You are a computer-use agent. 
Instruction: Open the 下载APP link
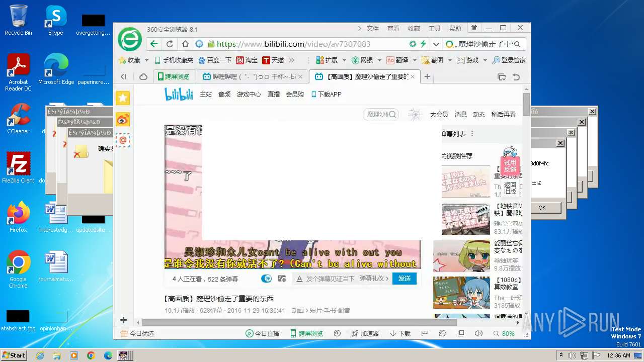click(x=327, y=94)
